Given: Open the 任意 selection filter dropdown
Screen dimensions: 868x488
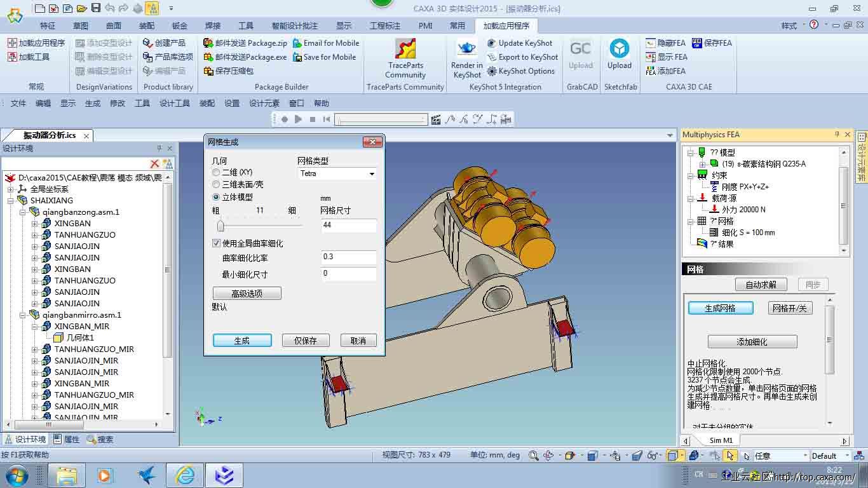Looking at the screenshot, I should 780,456.
